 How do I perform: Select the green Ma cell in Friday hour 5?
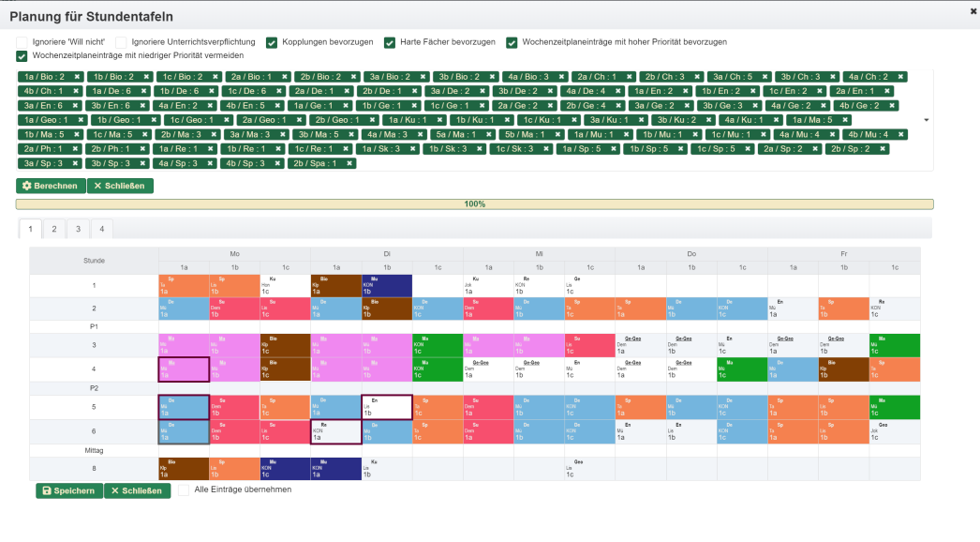coord(894,407)
